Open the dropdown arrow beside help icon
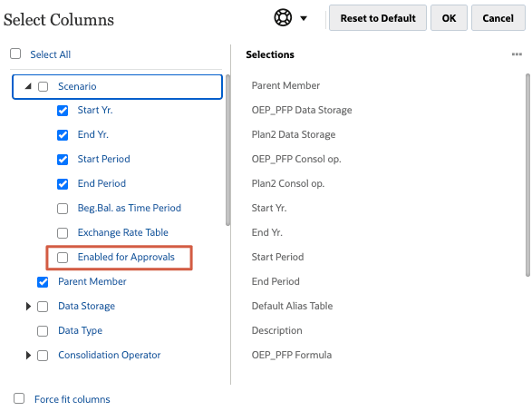This screenshot has width=532, height=411. (304, 18)
